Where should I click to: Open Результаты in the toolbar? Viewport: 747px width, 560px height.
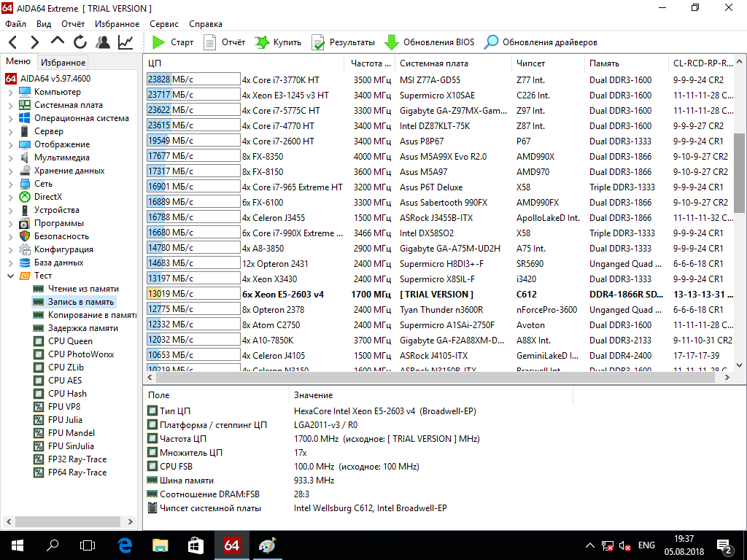pos(343,42)
